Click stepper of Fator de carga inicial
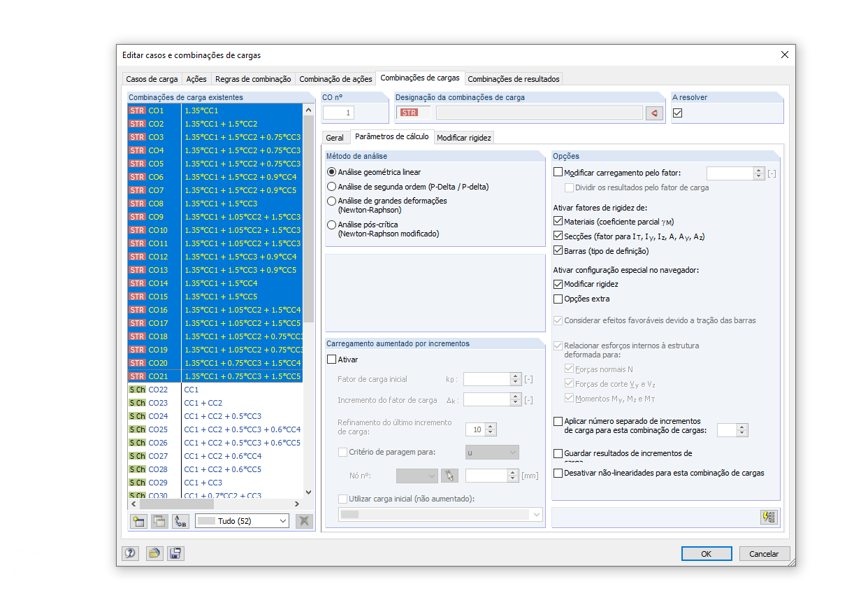 pos(516,379)
